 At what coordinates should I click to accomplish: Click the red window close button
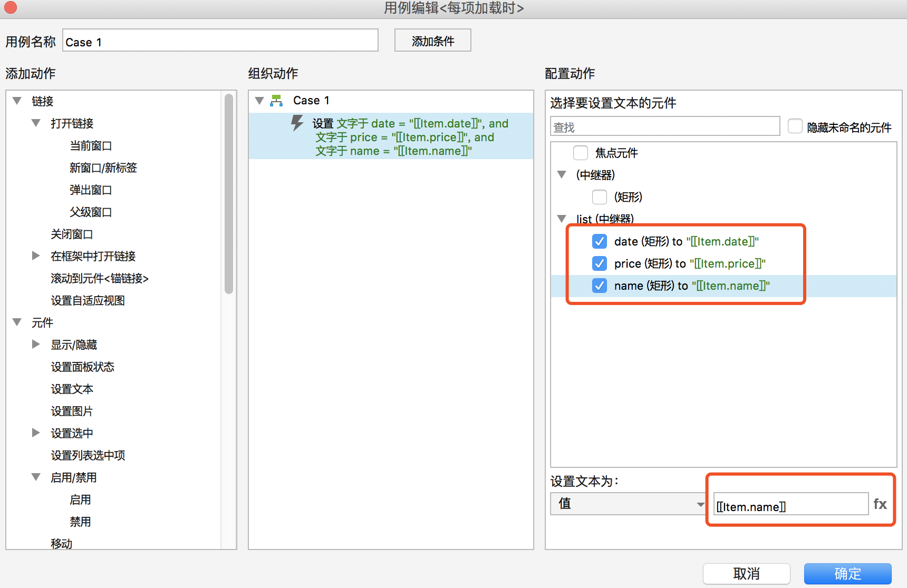tap(10, 7)
